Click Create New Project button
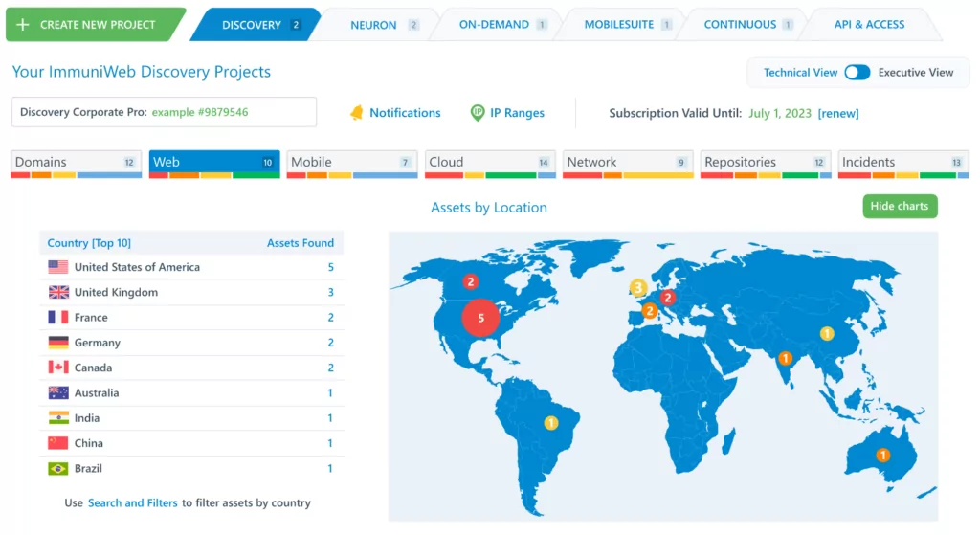Screen dimensions: 980x535 94,24
